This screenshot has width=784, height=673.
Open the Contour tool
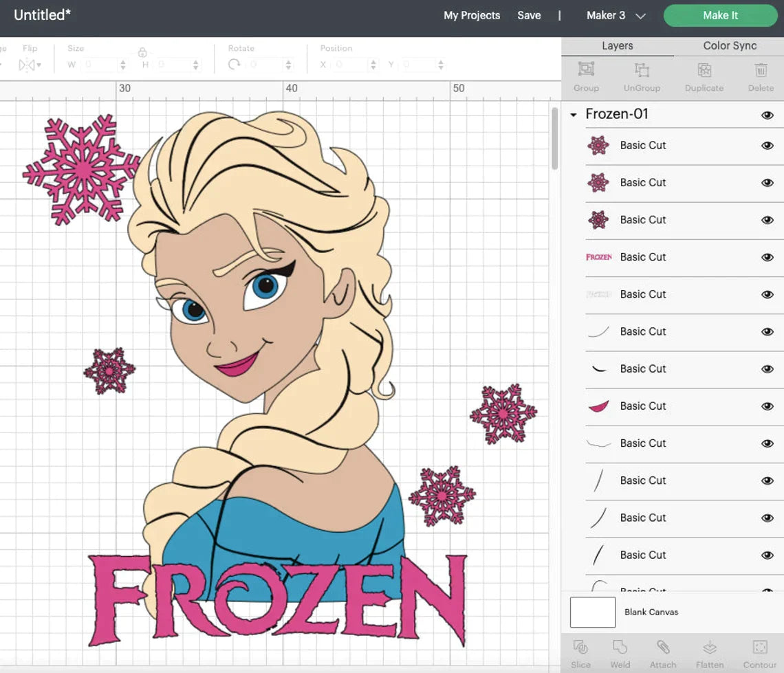pos(759,648)
